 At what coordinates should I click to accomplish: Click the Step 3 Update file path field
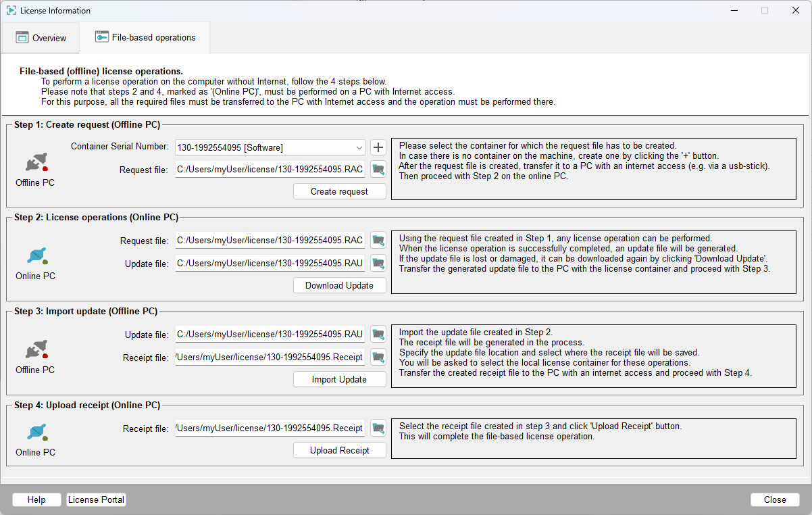pyautogui.click(x=270, y=334)
